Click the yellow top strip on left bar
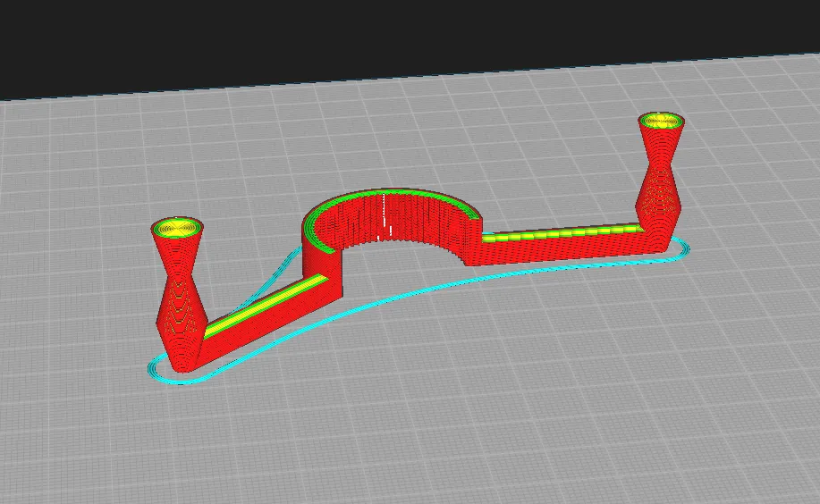Screen dimensions: 820x504 (266, 306)
